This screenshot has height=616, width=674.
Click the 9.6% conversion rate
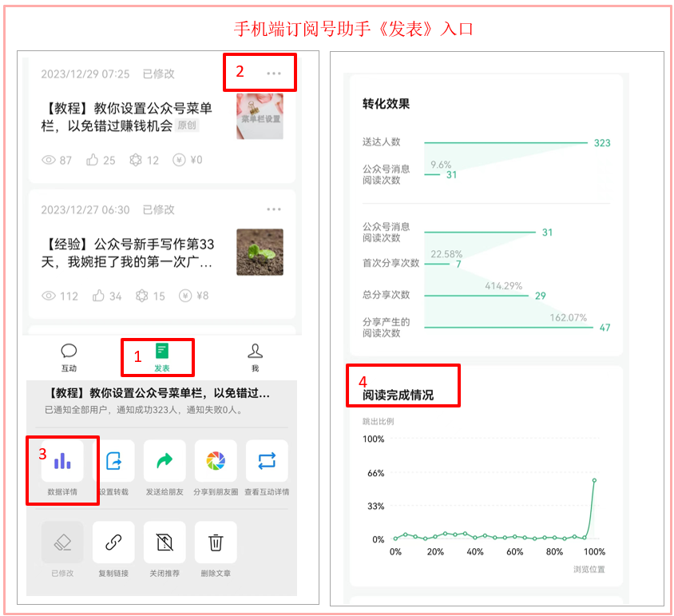pos(441,165)
